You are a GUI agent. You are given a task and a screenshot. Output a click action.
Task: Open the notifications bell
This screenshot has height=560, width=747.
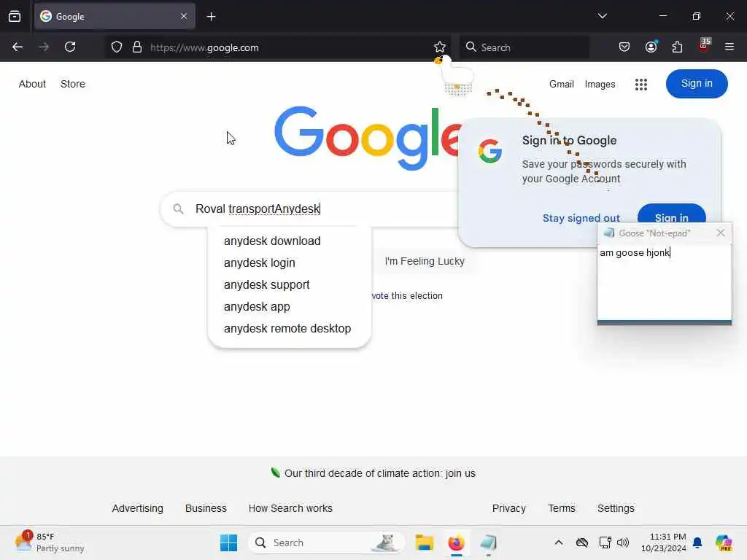[697, 542]
